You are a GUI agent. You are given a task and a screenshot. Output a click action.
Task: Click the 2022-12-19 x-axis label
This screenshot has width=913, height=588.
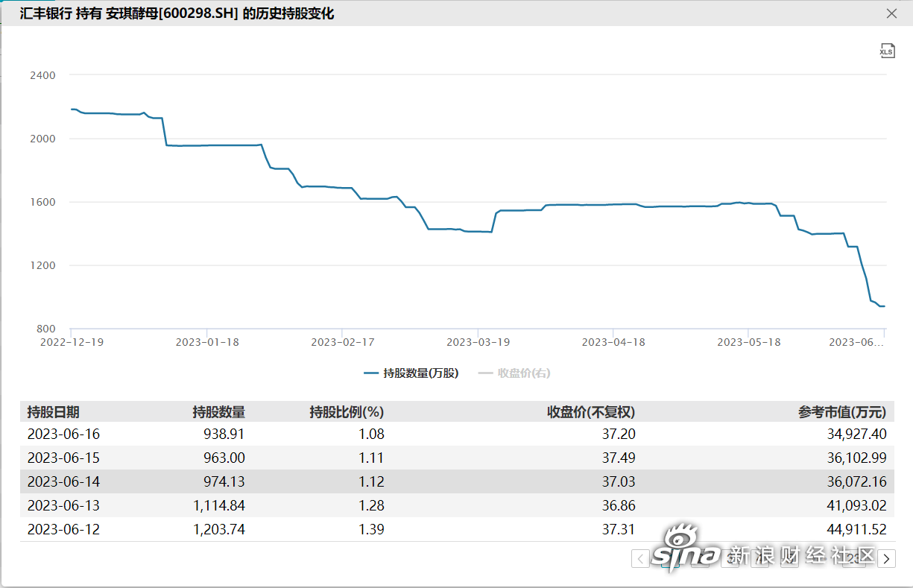72,342
